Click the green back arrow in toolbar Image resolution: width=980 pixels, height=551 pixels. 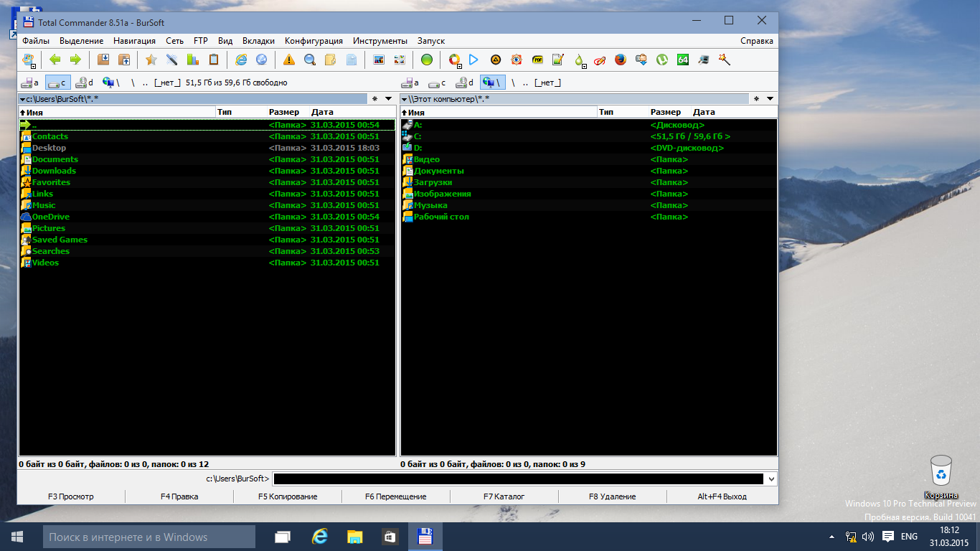point(55,60)
